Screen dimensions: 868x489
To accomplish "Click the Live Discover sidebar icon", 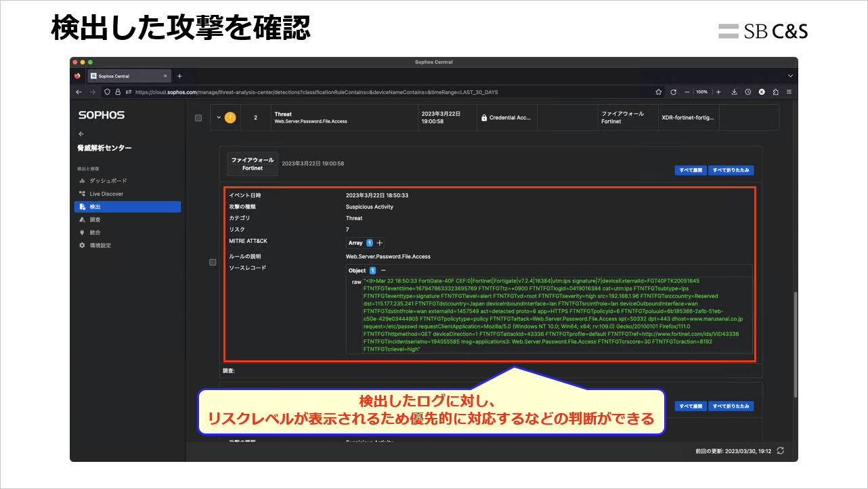I will 83,194.
